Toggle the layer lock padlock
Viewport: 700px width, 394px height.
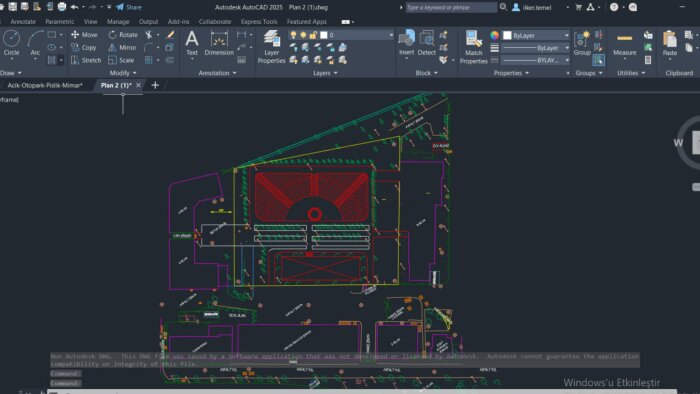313,35
